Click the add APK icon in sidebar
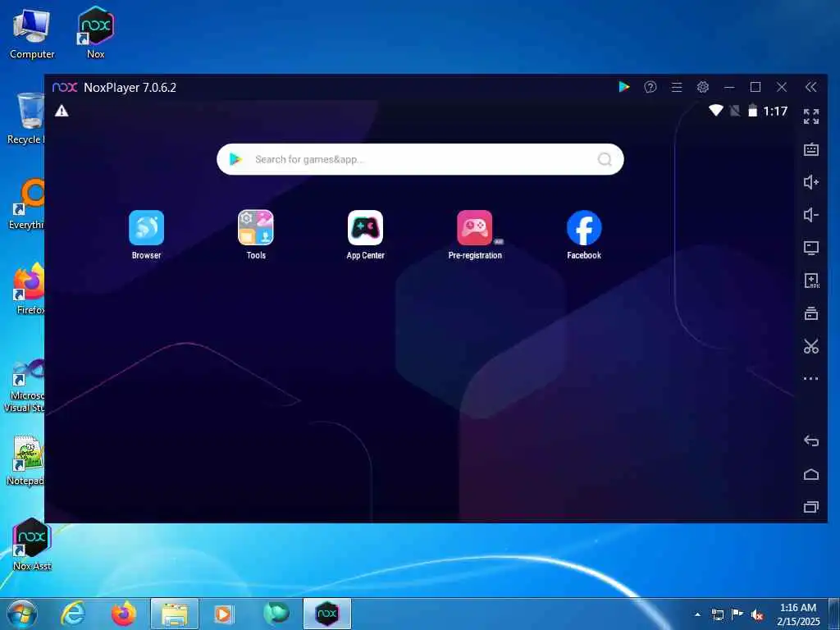Viewport: 840px width, 630px height. coord(811,281)
